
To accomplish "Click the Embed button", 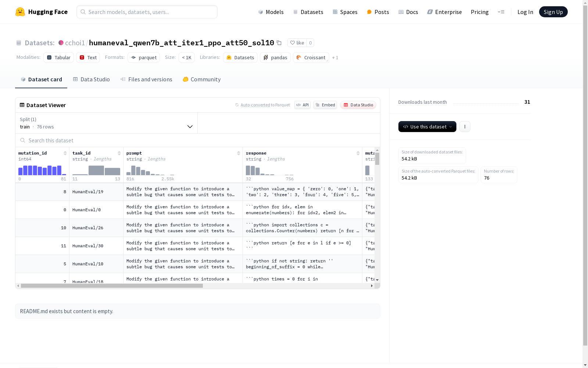I will coord(325,105).
